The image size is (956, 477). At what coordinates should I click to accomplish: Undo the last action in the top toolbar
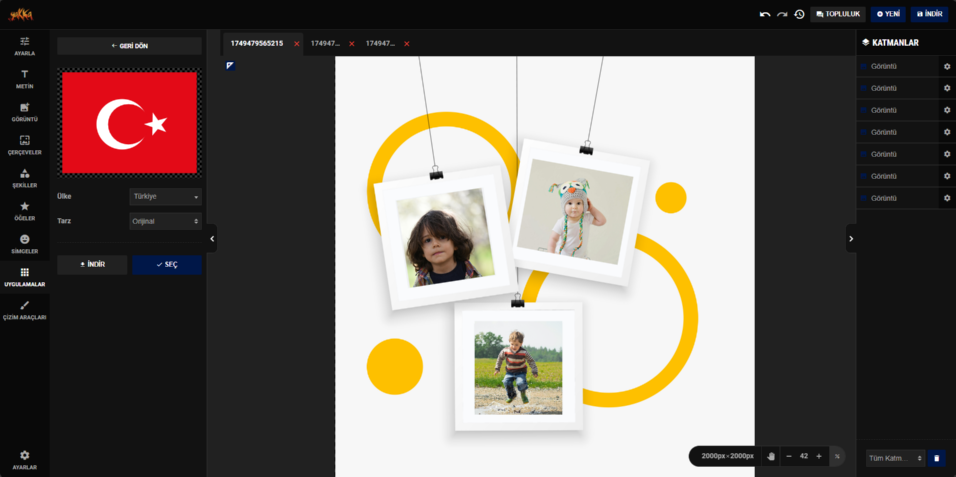765,14
